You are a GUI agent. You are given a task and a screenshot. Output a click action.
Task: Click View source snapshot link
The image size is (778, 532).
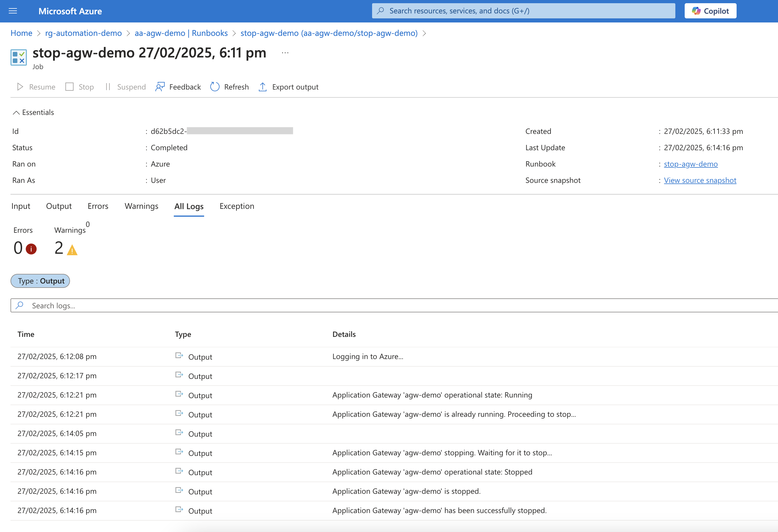click(700, 181)
